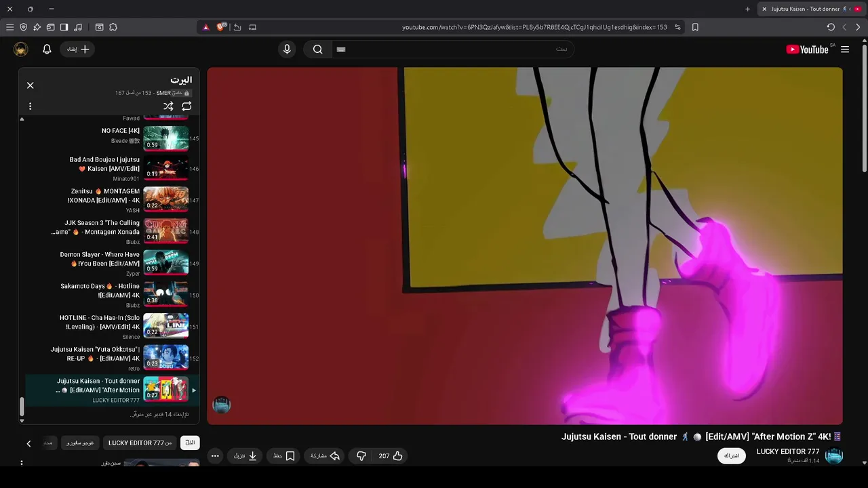Click the cast/picture-in-picture icon in address bar

[252, 27]
